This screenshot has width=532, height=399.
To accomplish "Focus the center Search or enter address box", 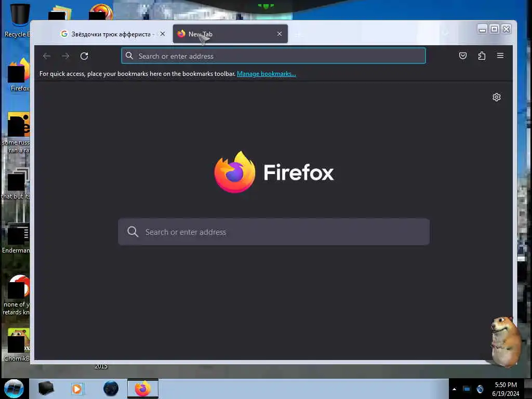I will [x=274, y=232].
